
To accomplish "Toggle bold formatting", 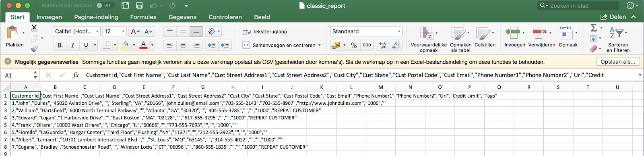I will [x=60, y=45].
